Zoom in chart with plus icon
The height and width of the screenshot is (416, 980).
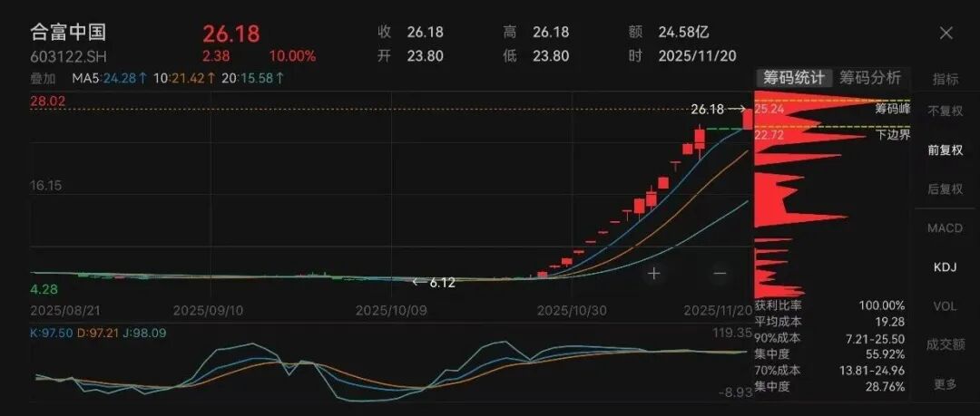point(653,273)
